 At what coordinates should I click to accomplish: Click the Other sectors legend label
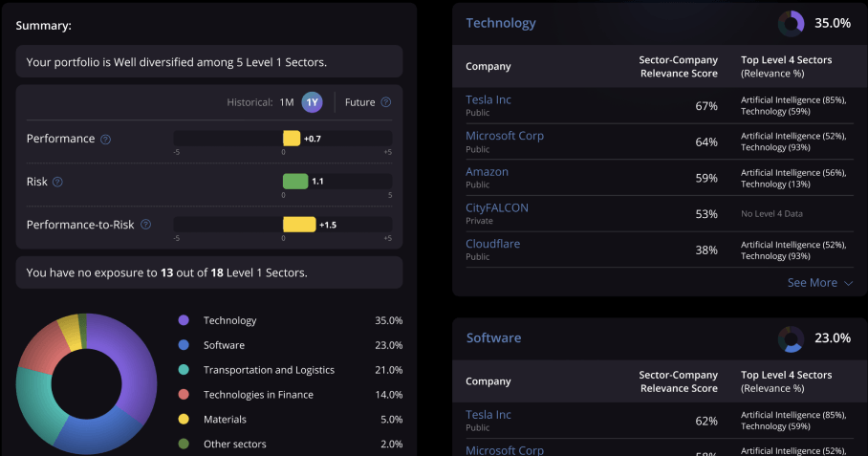pos(235,444)
